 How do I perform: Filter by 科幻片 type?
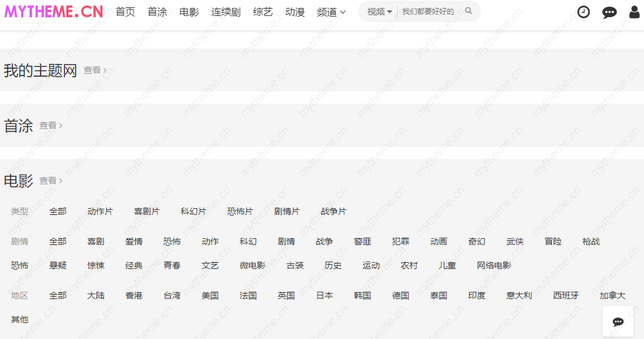[x=194, y=211]
